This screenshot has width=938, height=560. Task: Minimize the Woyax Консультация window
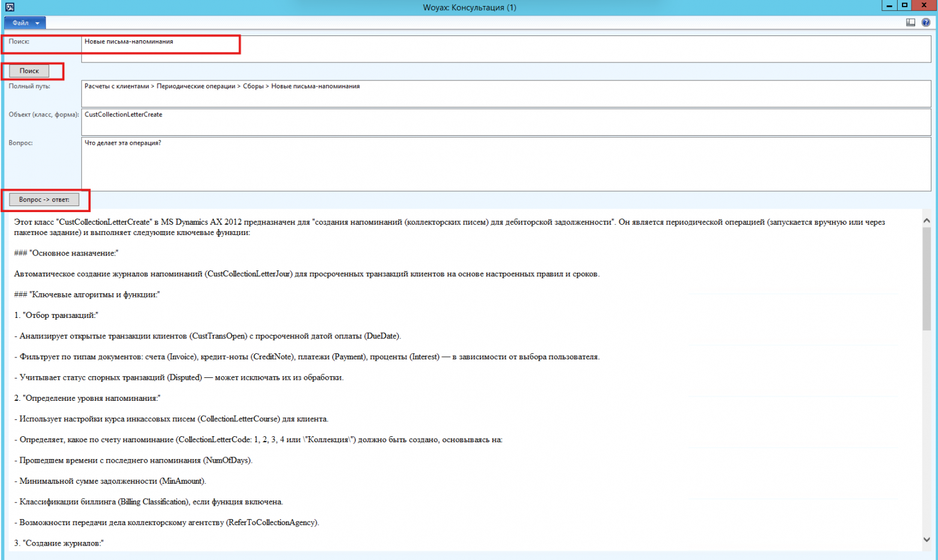(889, 5)
